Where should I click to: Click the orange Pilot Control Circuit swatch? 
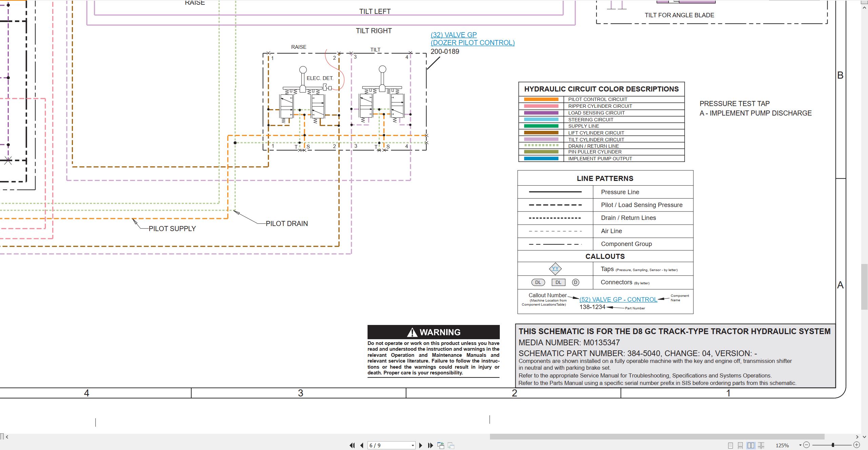coord(541,99)
